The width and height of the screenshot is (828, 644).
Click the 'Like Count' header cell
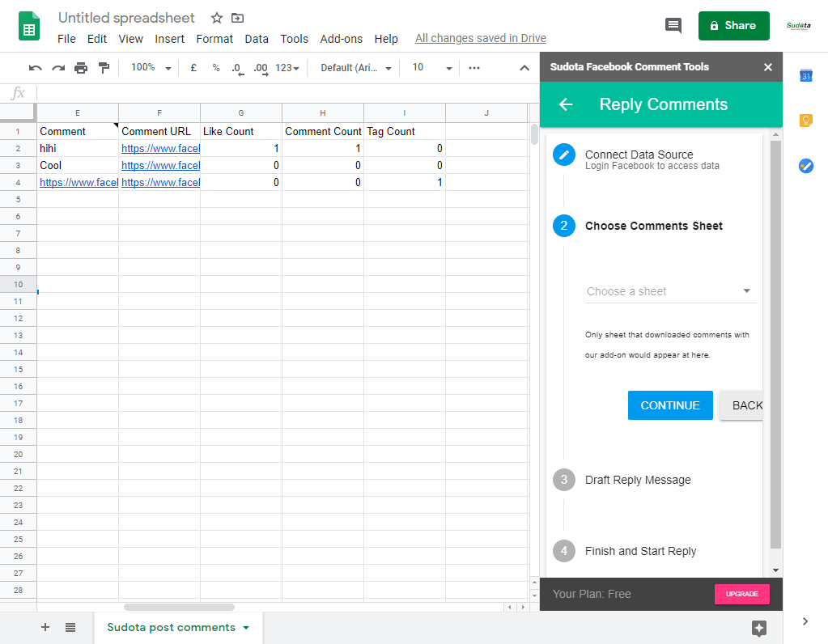coord(241,131)
